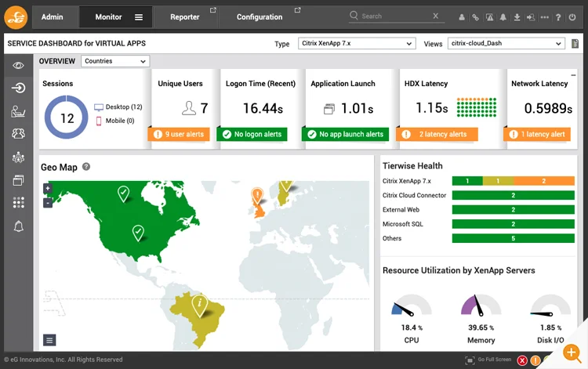Open the 1 latency alert badge

point(537,134)
